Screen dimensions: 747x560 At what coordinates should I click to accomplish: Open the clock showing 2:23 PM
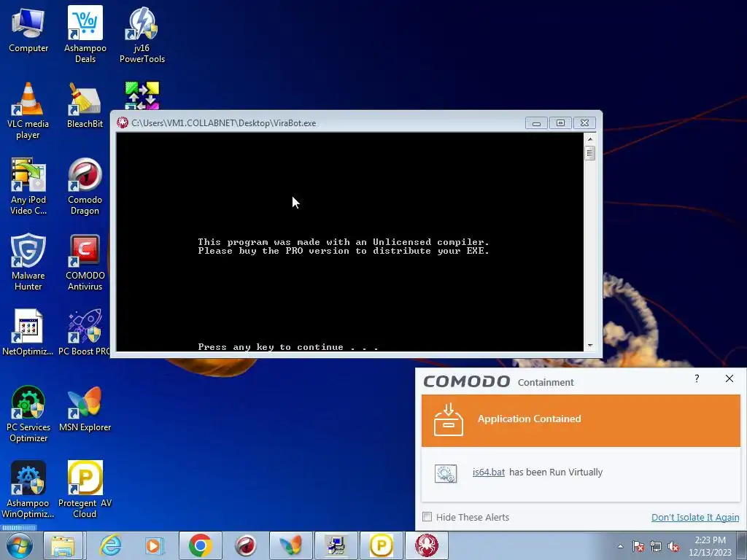pos(710,546)
